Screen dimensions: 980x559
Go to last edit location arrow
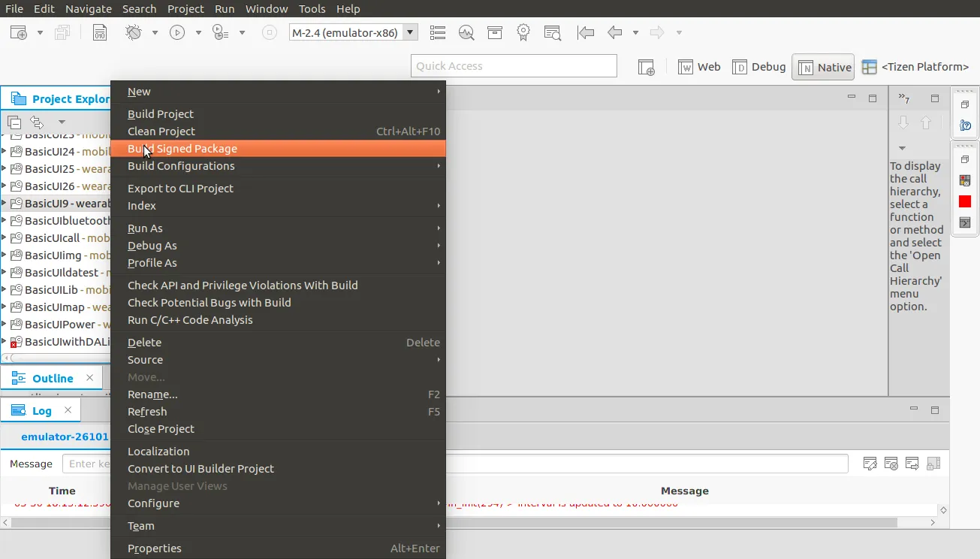point(586,32)
